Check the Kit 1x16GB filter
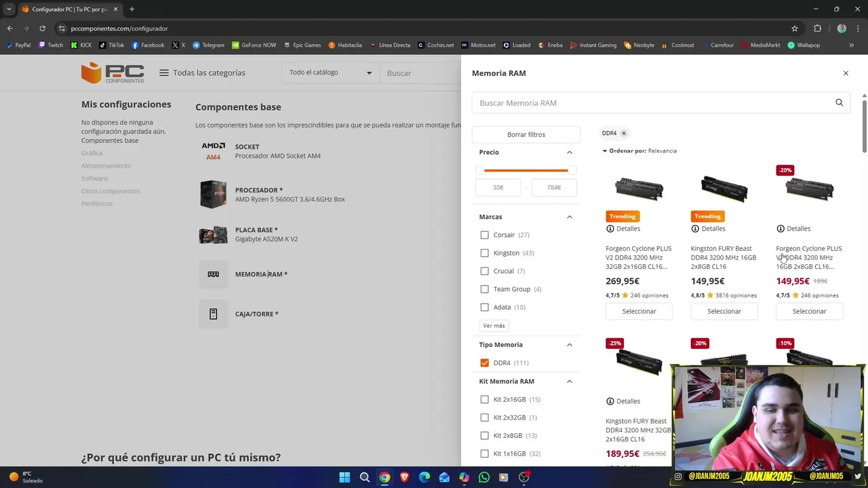 pos(484,454)
